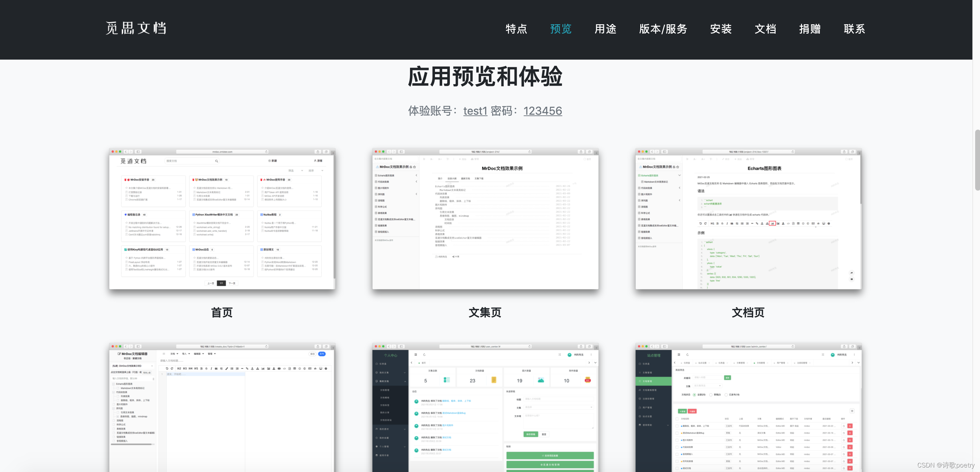Click 联系 in the header
980x472 pixels.
[854, 29]
